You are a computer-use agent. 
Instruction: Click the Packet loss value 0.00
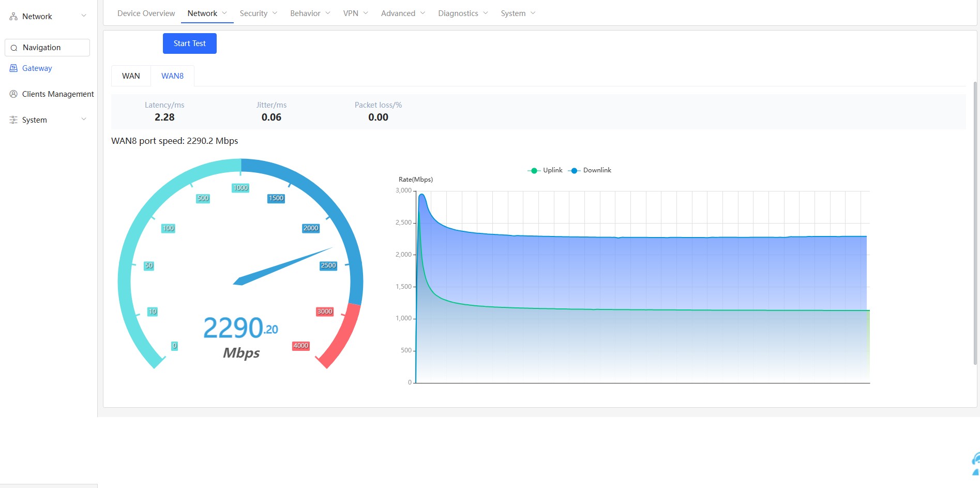[378, 117]
